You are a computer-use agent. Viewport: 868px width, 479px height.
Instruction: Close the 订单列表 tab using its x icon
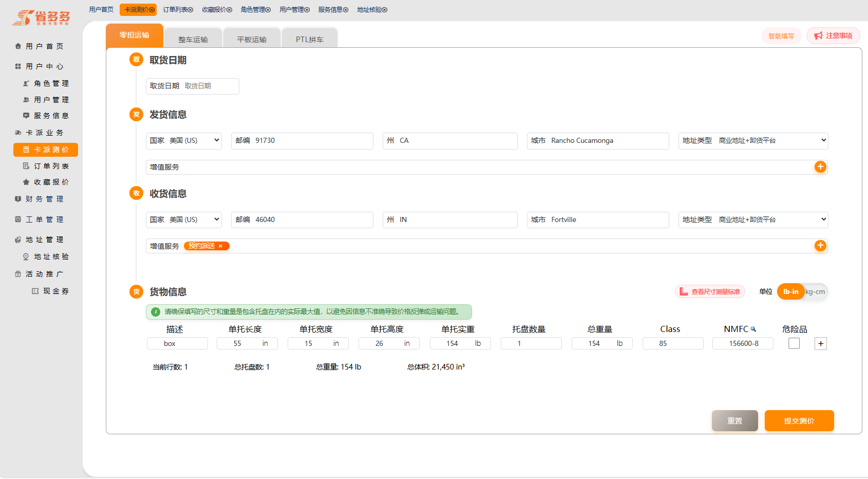(x=191, y=10)
